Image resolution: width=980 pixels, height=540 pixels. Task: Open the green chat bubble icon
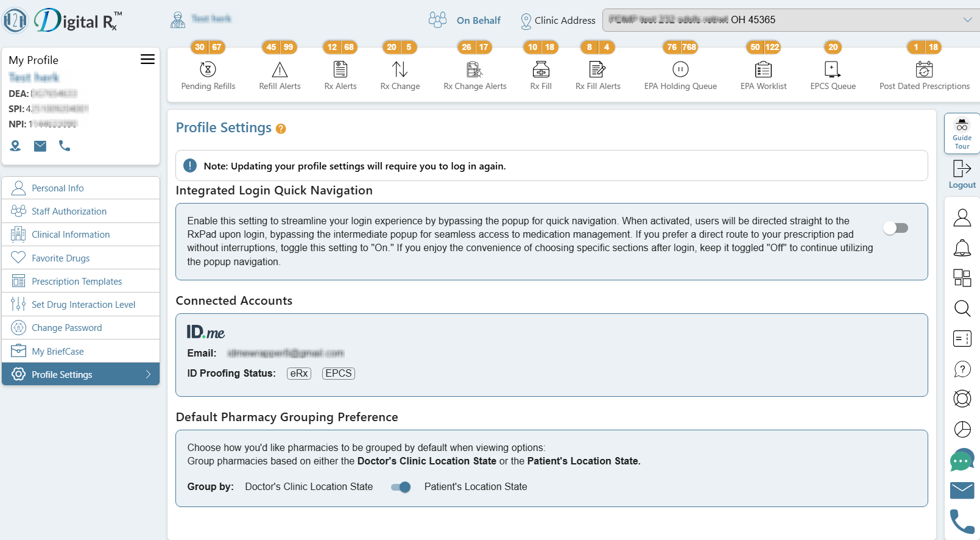point(962,460)
